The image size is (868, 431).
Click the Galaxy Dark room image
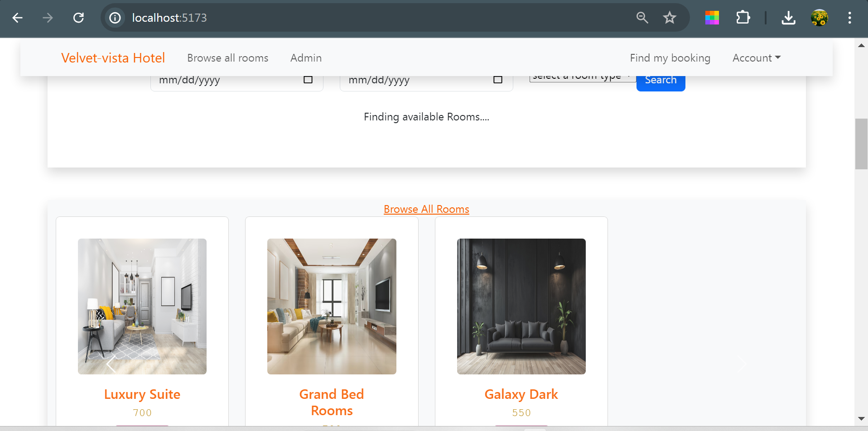click(x=521, y=306)
